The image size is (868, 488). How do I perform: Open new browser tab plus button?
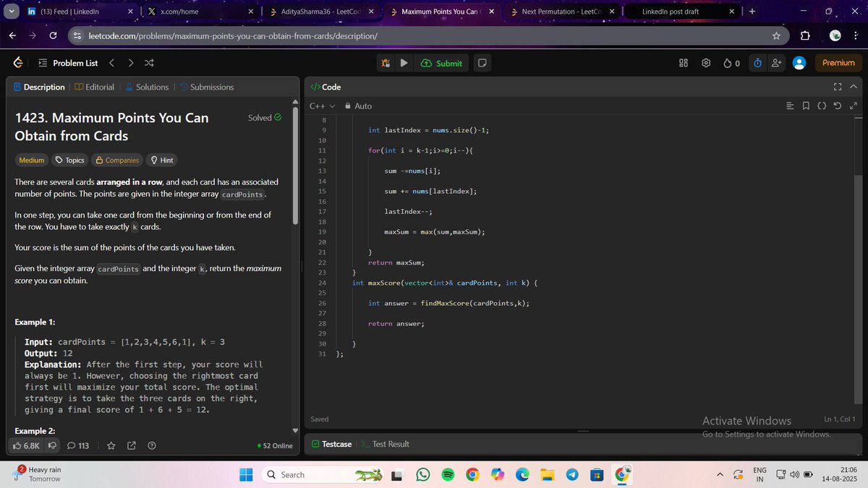(x=752, y=12)
